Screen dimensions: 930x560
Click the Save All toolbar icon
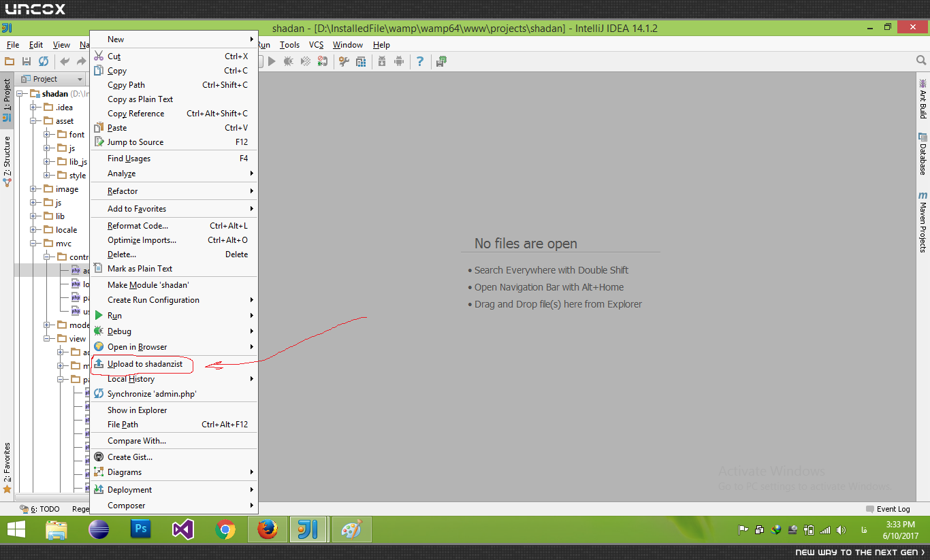27,61
